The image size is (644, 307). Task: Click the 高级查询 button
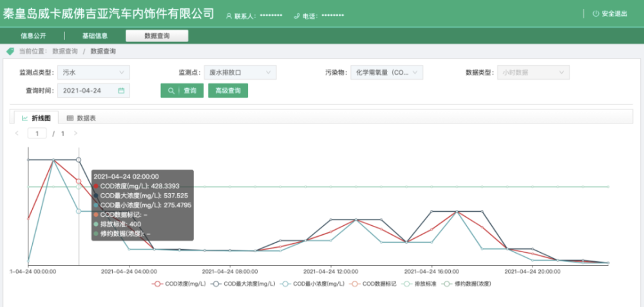click(x=227, y=91)
